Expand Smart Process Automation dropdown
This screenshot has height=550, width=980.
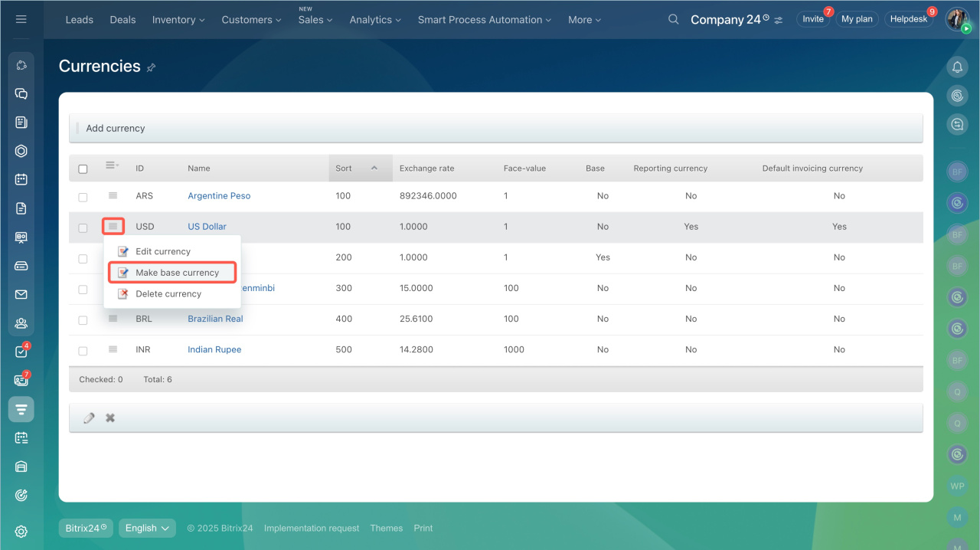pyautogui.click(x=485, y=20)
